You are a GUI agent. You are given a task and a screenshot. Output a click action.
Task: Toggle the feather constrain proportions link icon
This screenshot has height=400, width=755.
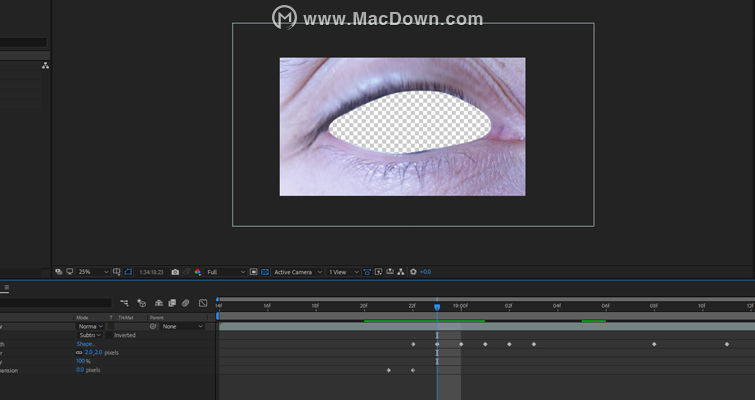click(79, 352)
